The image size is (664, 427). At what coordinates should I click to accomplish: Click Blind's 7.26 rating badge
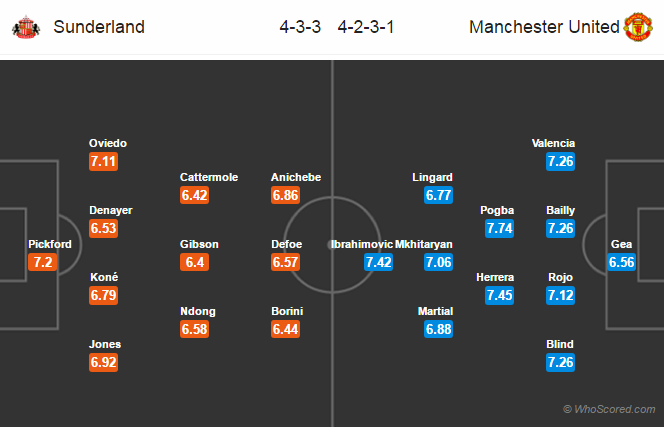click(x=560, y=363)
